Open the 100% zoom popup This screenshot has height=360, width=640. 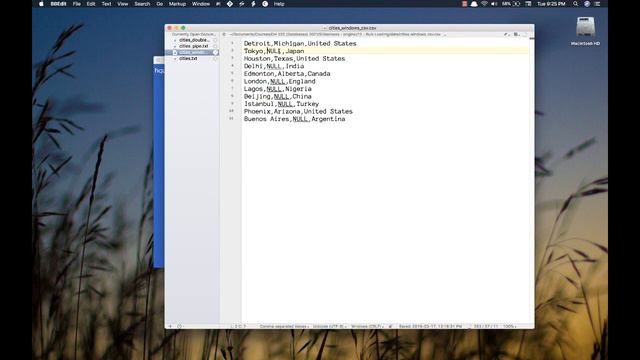509,326
